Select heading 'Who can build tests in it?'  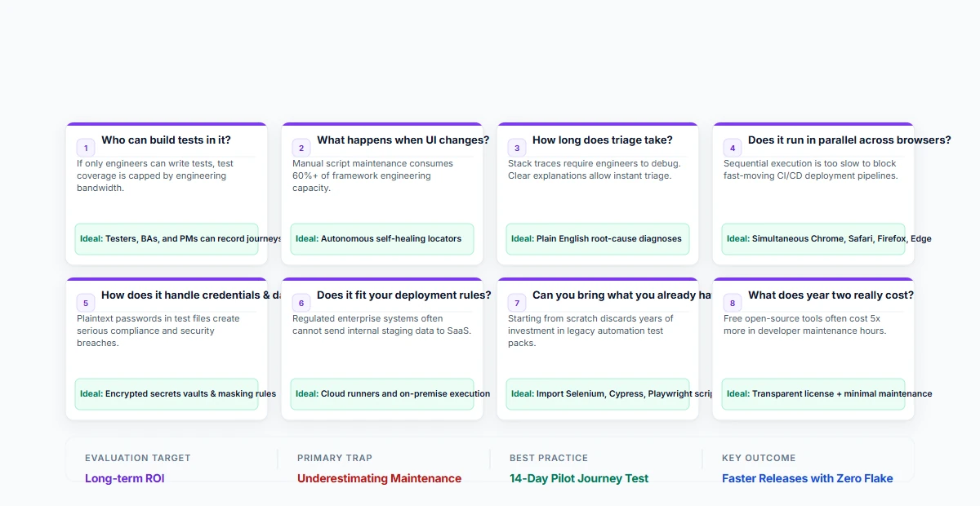(x=166, y=140)
